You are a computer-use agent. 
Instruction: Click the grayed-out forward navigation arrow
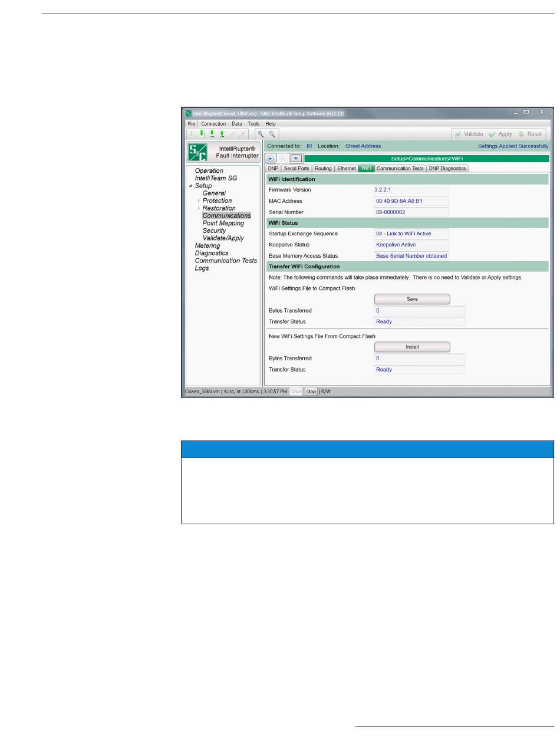(x=282, y=159)
